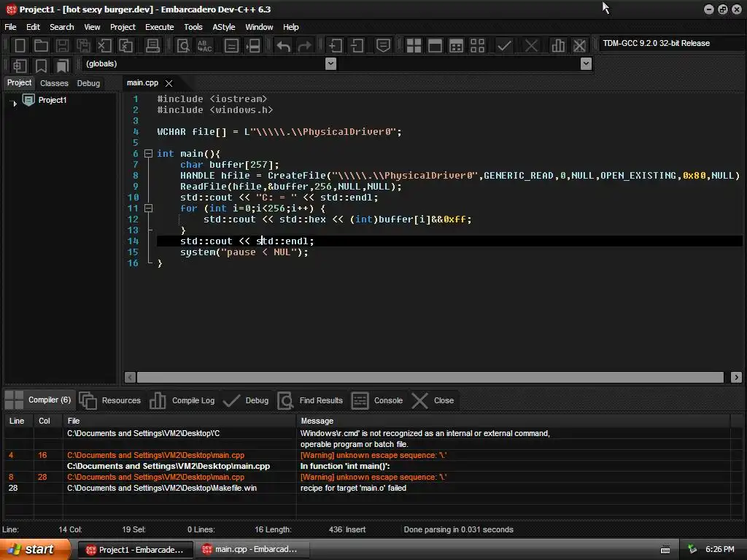Click the editor horizontal scrollbar left arrow

click(130, 377)
